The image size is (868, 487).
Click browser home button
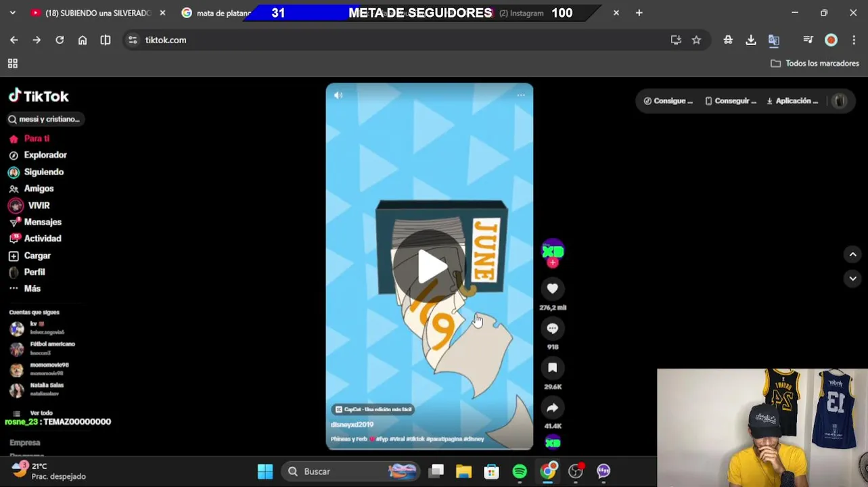[x=83, y=40]
